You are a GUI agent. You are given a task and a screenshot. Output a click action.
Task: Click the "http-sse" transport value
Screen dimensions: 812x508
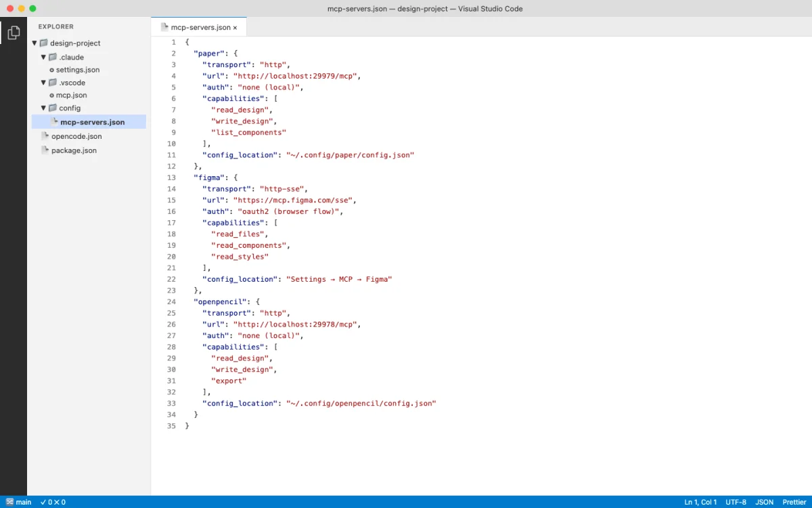(x=283, y=189)
